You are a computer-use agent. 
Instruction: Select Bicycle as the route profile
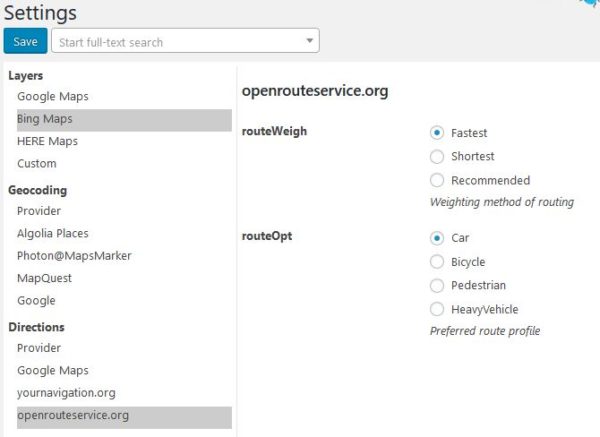pos(437,262)
